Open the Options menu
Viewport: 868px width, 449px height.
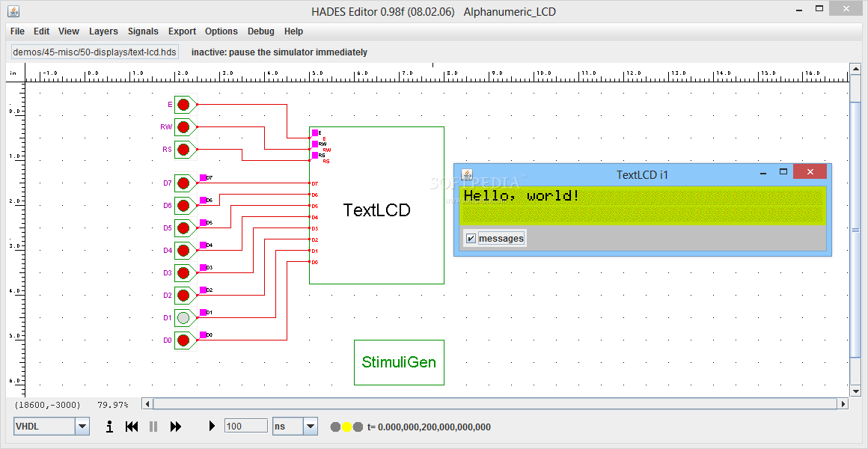(221, 31)
